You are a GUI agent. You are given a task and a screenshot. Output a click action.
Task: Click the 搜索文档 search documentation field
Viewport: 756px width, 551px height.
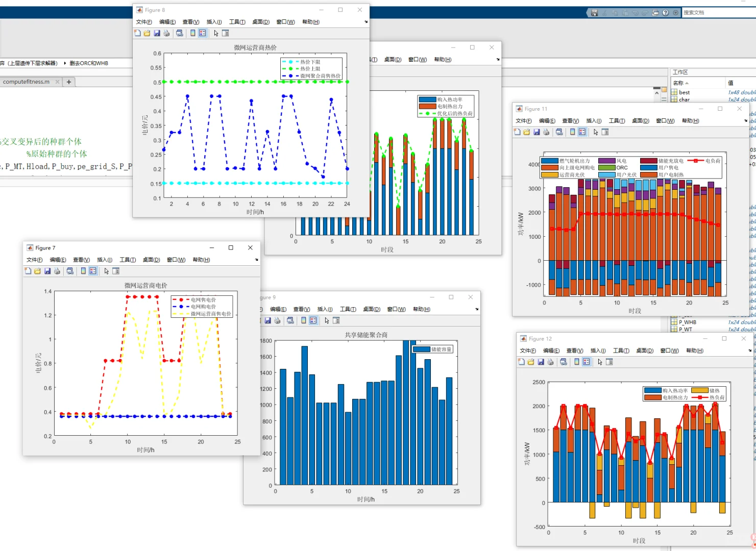[719, 12]
